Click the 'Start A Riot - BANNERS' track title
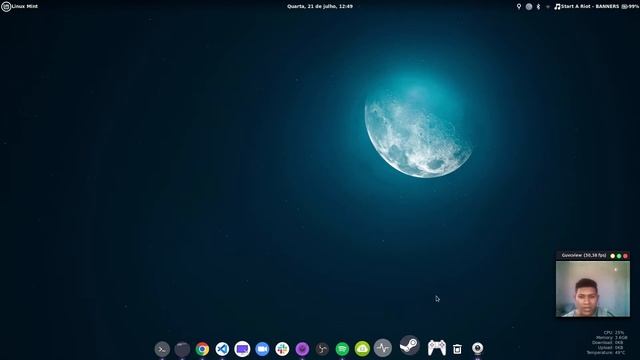The width and height of the screenshot is (640, 360). 590,7
